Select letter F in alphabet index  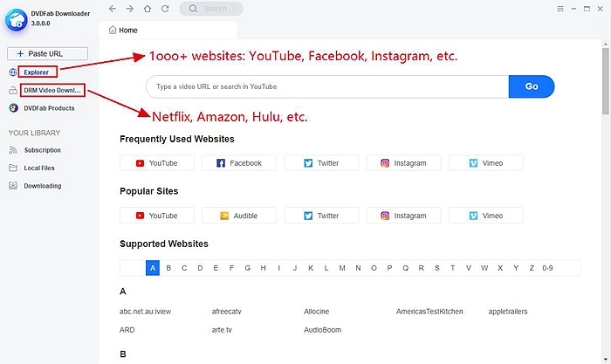tap(231, 268)
